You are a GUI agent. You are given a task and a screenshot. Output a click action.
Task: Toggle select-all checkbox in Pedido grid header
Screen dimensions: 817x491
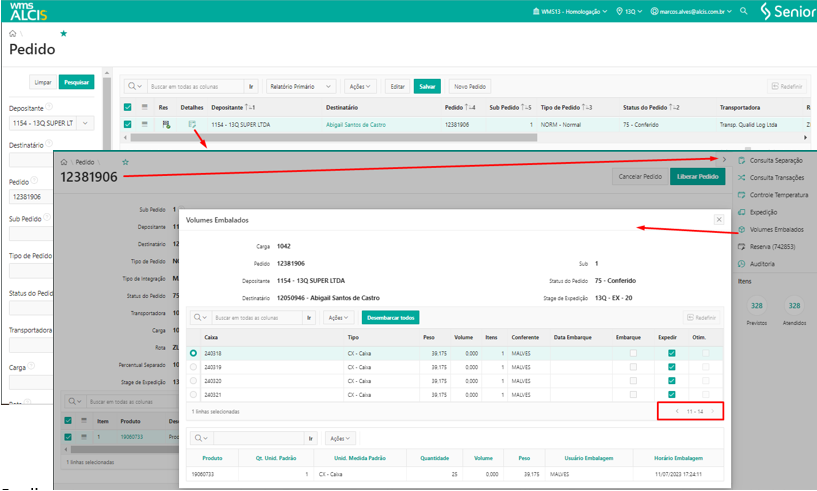pos(128,107)
